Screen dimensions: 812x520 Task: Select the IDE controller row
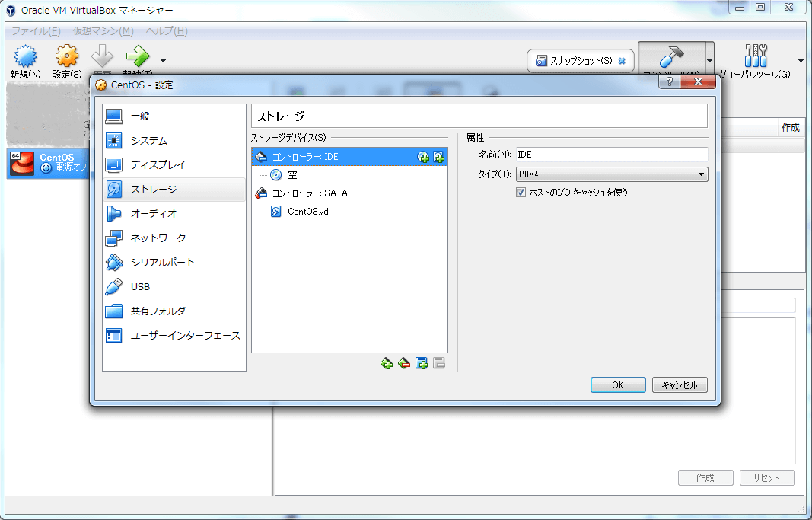point(349,157)
